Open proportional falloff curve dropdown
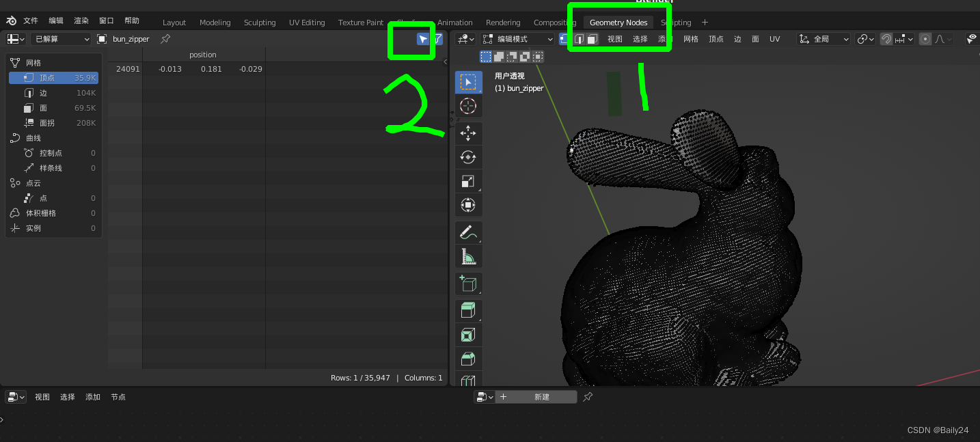This screenshot has height=442, width=980. click(944, 39)
